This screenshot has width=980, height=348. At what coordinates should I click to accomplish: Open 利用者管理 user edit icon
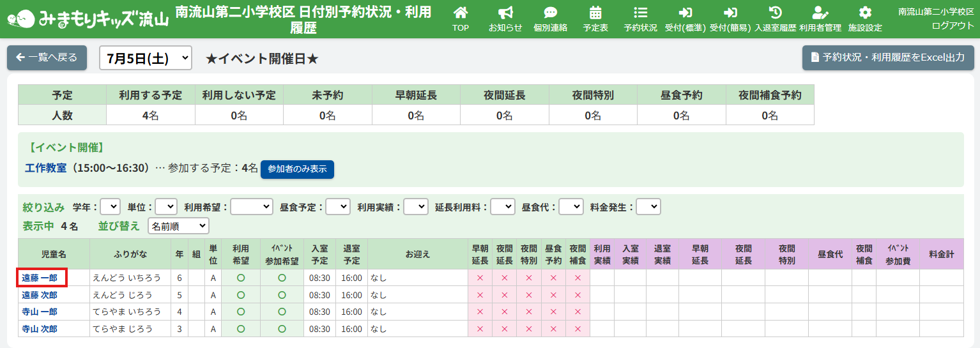[x=820, y=13]
